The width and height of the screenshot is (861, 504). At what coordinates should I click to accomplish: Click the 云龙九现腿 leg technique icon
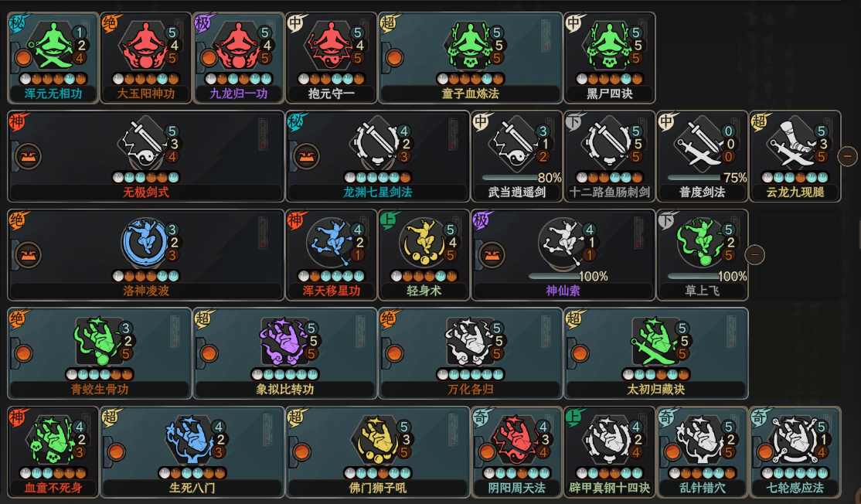(x=795, y=145)
